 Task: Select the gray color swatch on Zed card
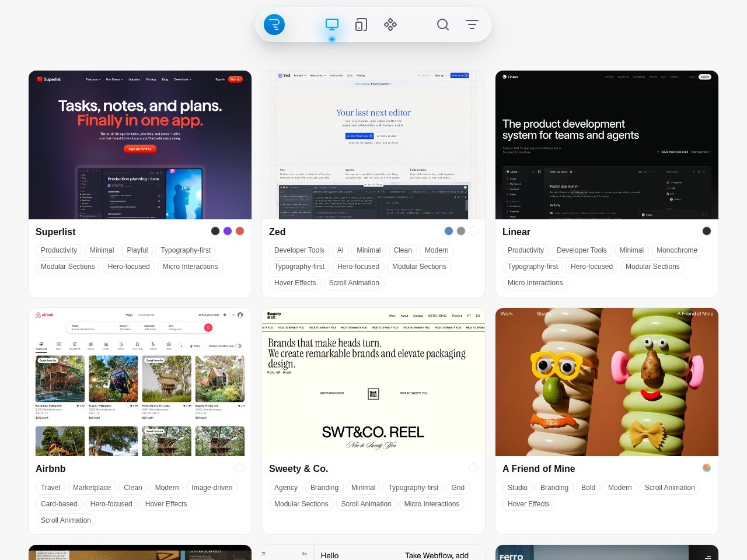coord(461,231)
